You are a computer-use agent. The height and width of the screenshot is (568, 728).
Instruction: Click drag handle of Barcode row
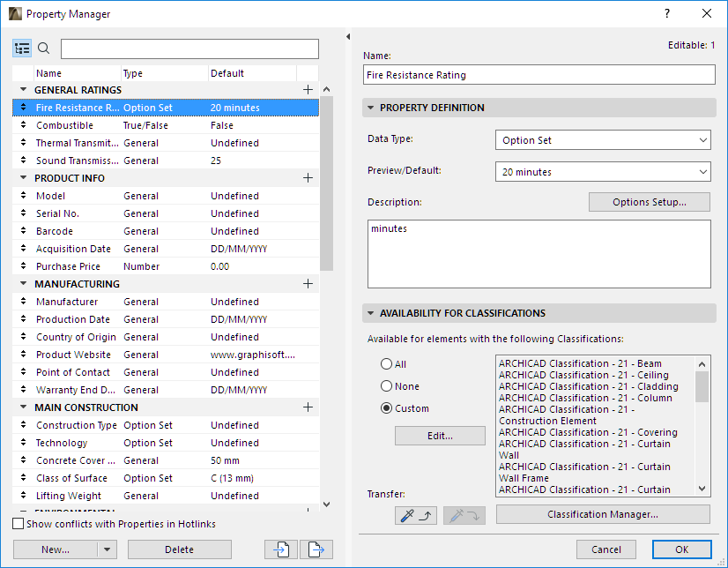click(x=23, y=231)
